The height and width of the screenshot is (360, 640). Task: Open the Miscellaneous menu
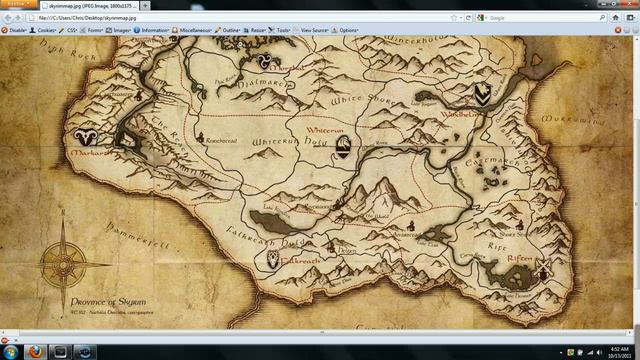click(x=192, y=30)
